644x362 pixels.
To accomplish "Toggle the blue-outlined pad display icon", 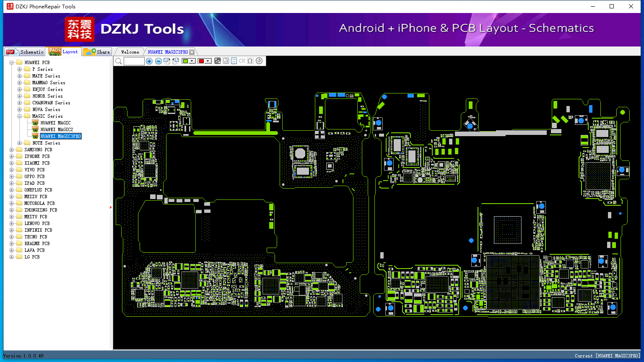I will click(234, 61).
